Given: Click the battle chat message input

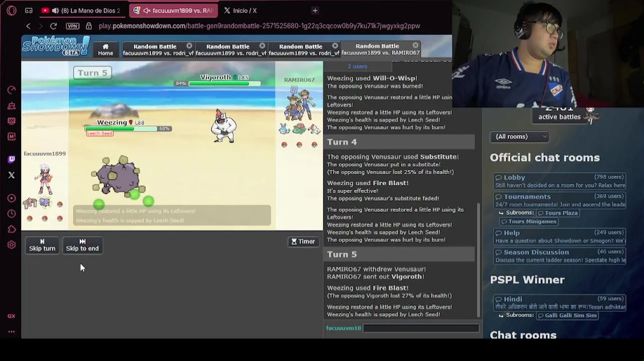Looking at the screenshot, I should (421, 328).
